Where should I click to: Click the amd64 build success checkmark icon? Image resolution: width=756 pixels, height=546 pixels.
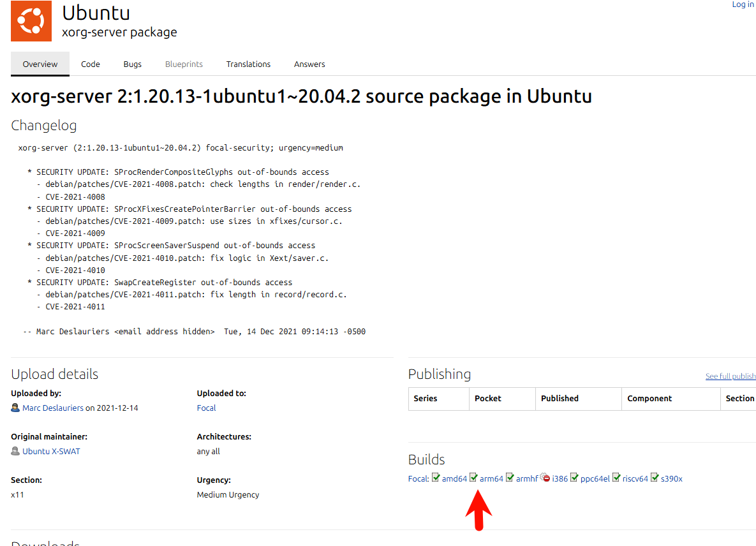tap(436, 478)
